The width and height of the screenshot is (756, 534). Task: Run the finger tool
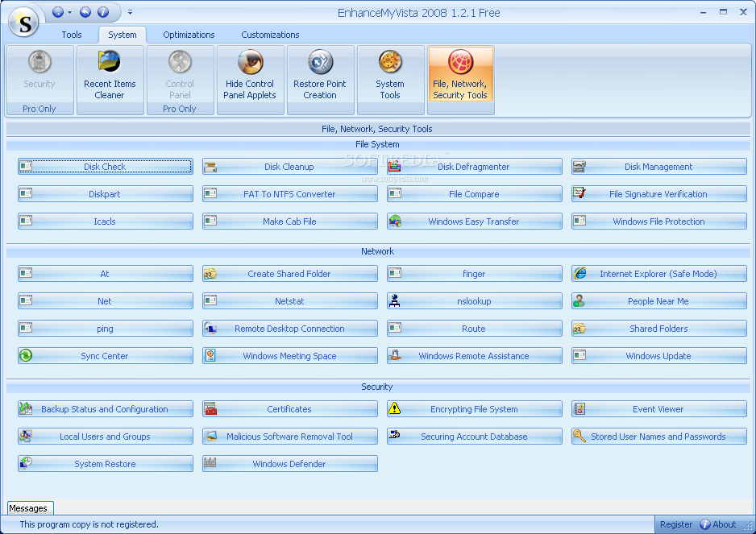[475, 273]
